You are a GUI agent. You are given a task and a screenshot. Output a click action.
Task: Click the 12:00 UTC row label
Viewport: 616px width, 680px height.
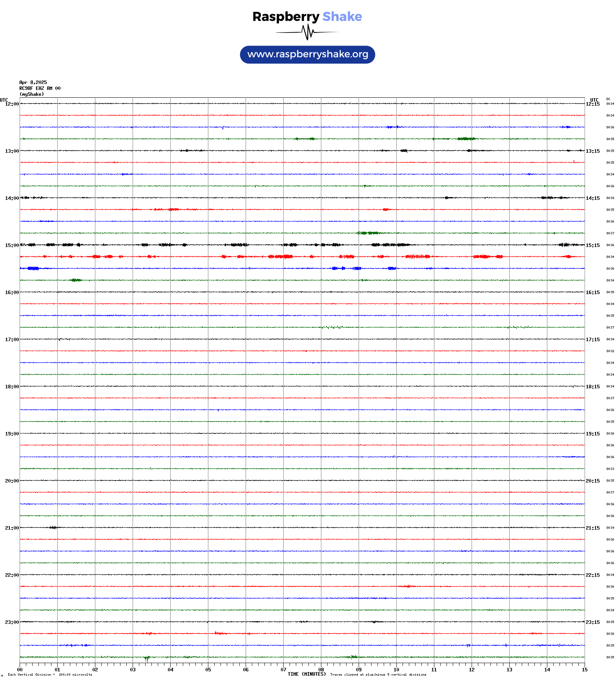(x=12, y=104)
